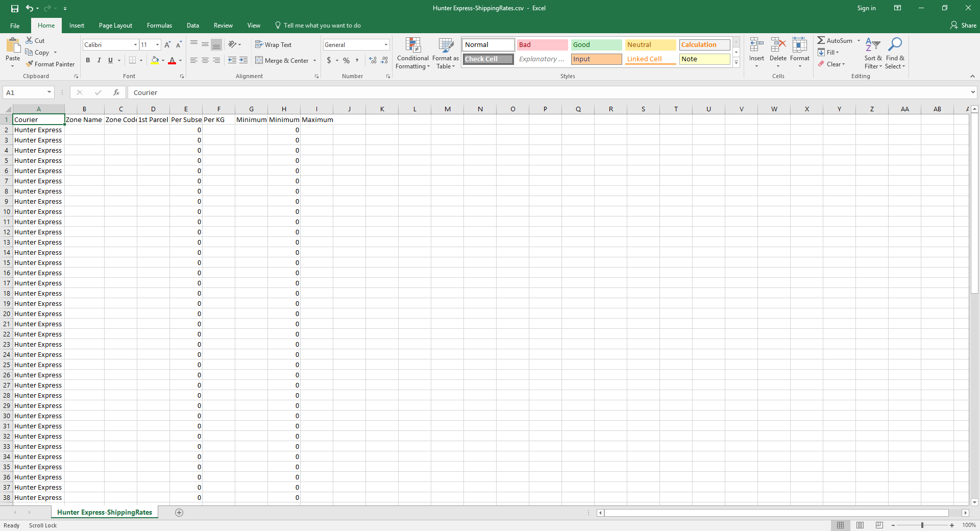Click Increase Indent icon

pyautogui.click(x=243, y=60)
